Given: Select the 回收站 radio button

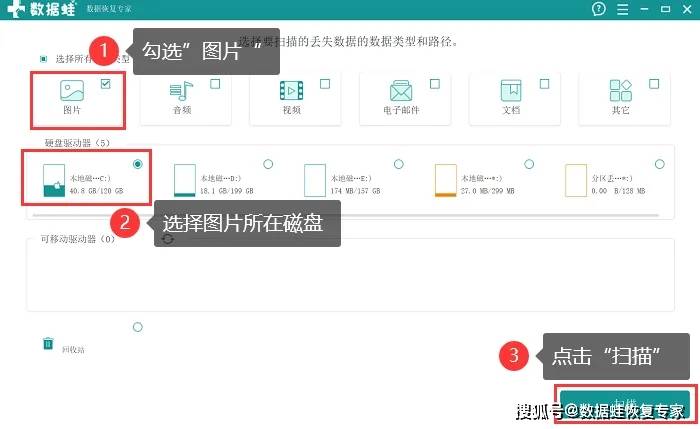Looking at the screenshot, I should [x=138, y=327].
